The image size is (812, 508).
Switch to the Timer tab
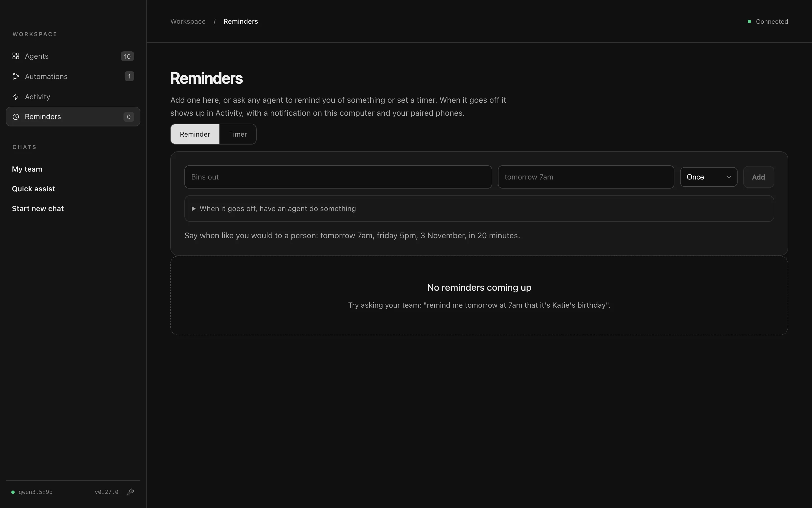[238, 134]
